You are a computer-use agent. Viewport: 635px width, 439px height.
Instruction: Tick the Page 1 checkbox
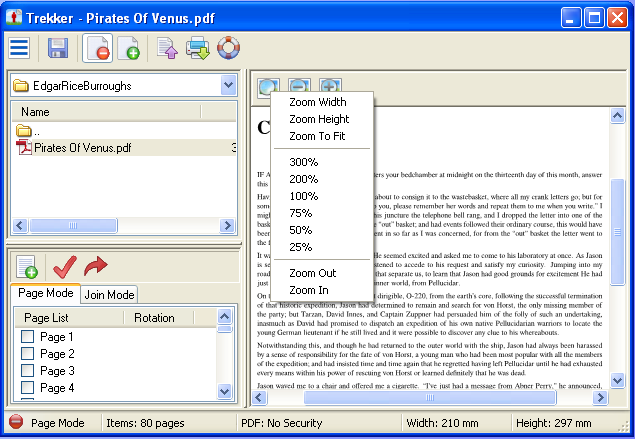(28, 337)
